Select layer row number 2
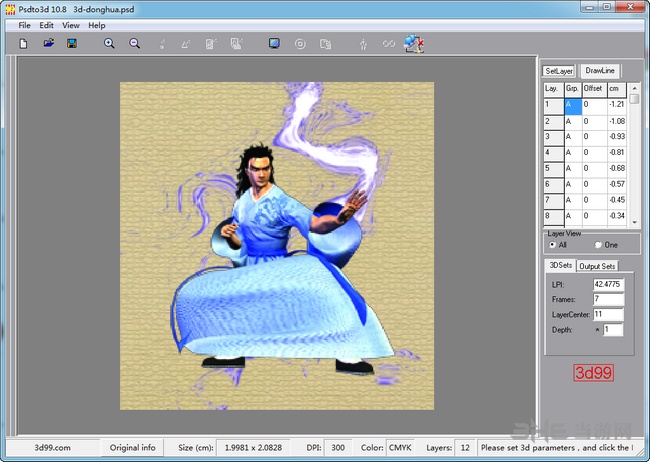650x462 pixels. coord(554,122)
